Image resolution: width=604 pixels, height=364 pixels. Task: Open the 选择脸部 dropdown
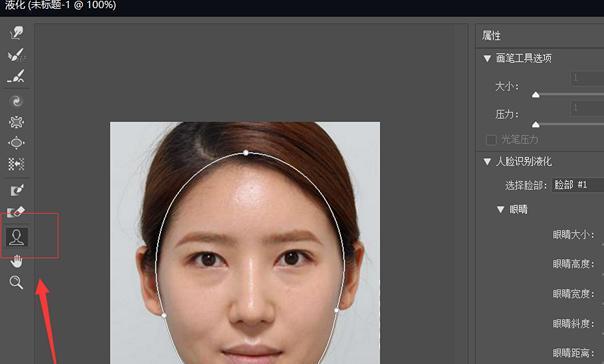click(x=578, y=185)
